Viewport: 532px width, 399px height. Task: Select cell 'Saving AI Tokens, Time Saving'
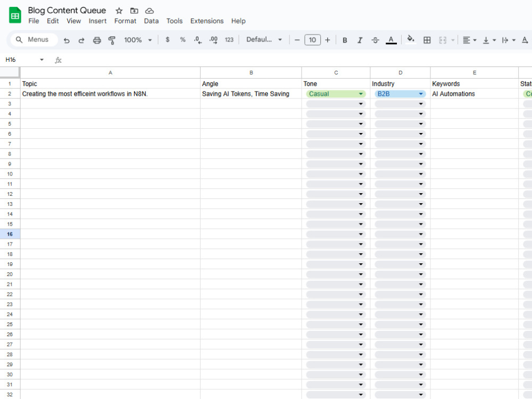251,94
